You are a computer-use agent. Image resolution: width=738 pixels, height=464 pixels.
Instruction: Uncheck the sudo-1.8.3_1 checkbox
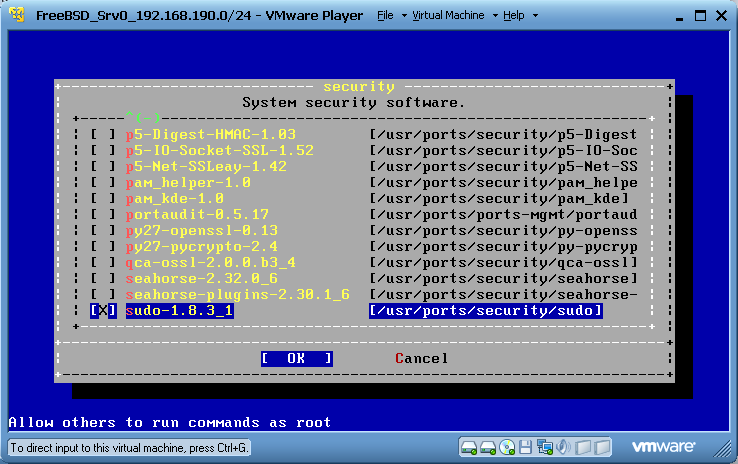[103, 311]
